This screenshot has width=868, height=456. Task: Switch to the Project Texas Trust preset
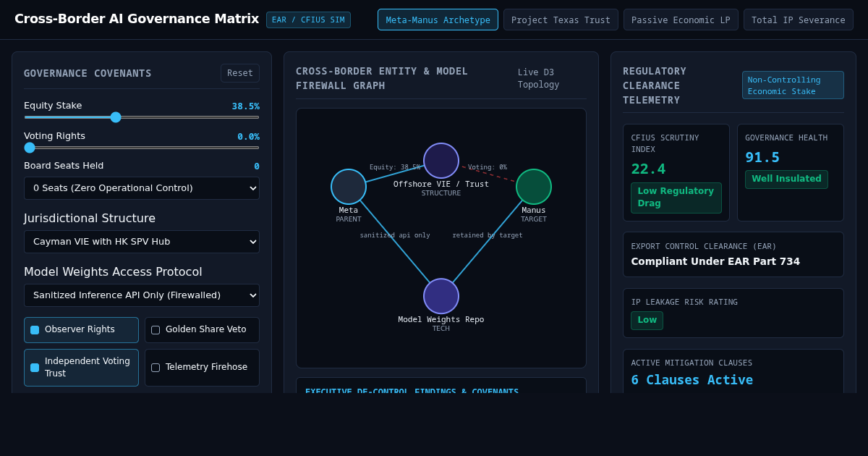pos(561,20)
